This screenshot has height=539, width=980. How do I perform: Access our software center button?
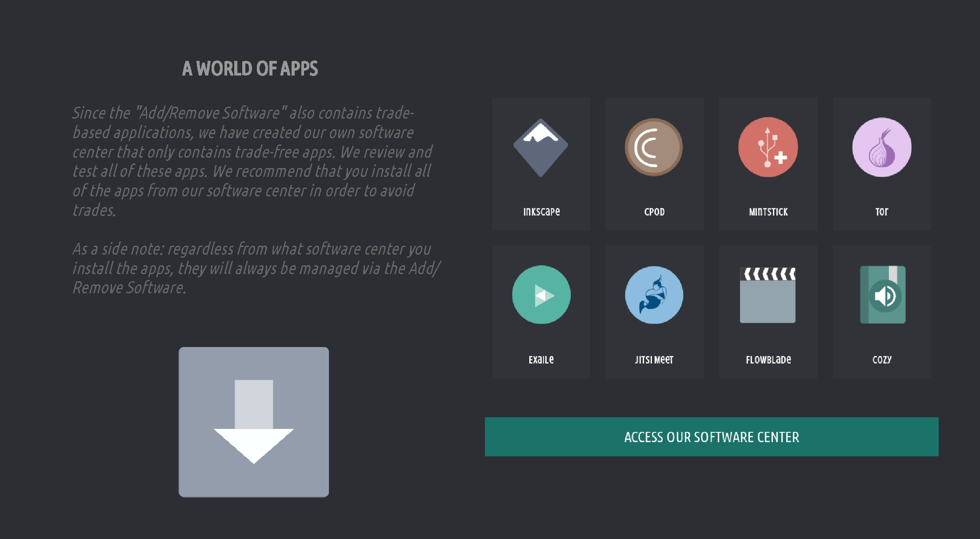[x=712, y=437]
